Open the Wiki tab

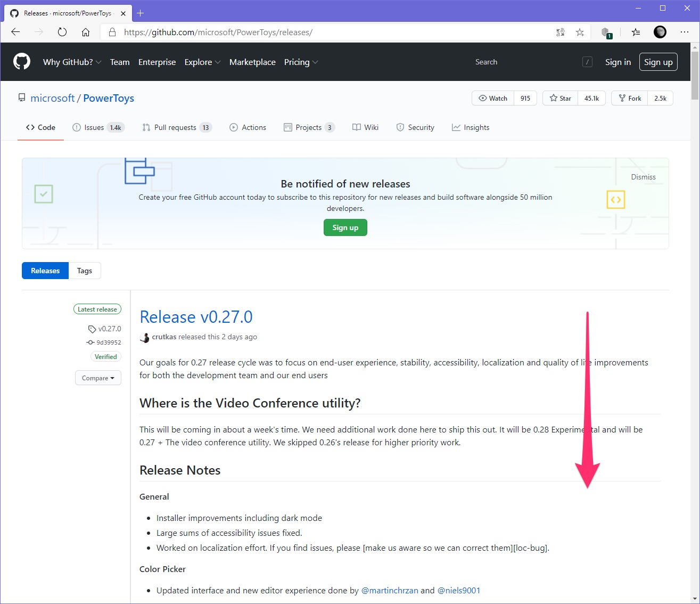click(x=365, y=127)
